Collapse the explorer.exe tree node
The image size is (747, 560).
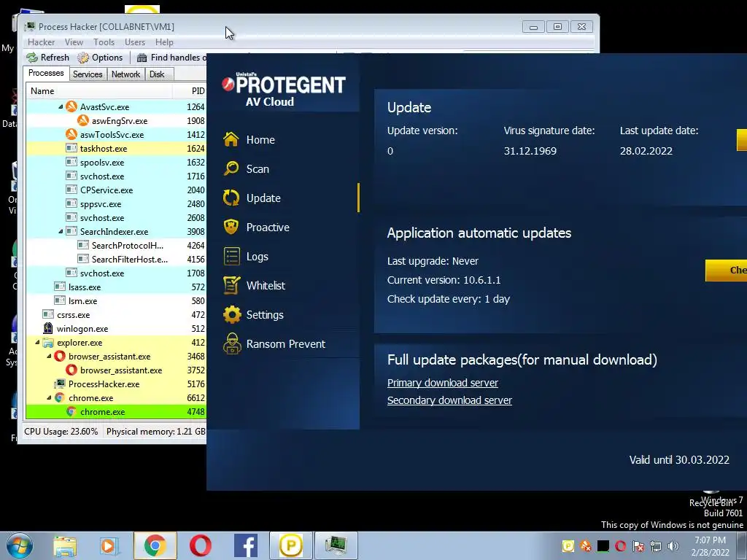[37, 343]
